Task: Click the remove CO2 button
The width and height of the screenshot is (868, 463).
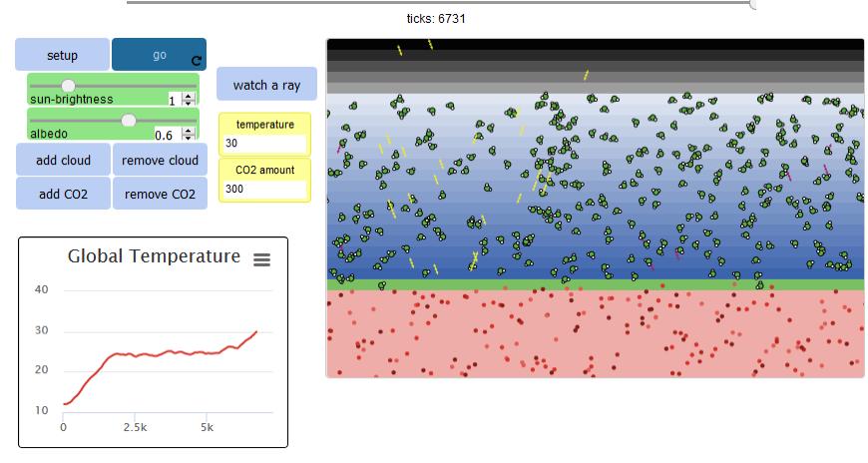Action: (x=160, y=194)
